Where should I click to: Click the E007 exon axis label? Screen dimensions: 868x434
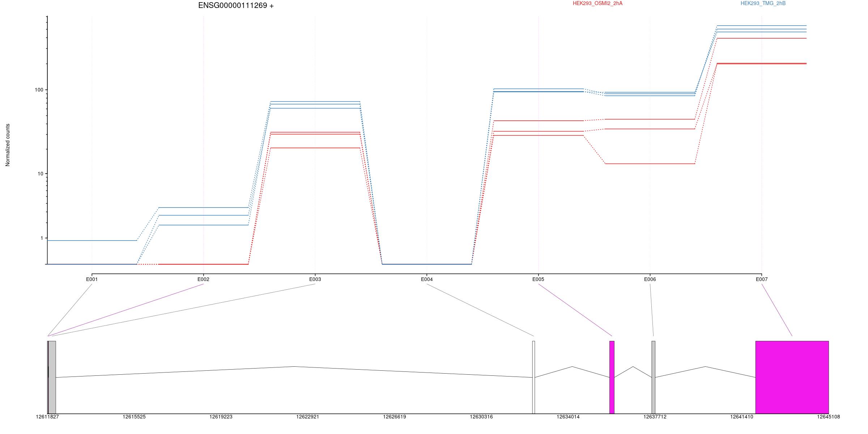(762, 279)
